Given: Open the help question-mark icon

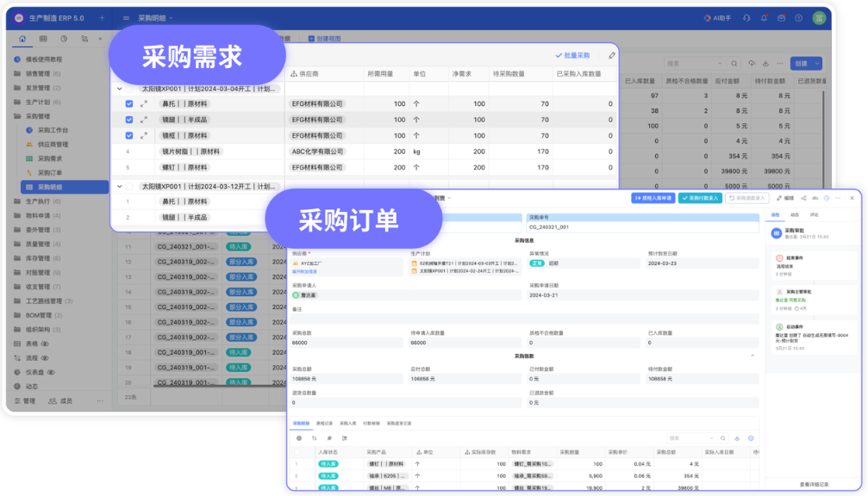Looking at the screenshot, I should (x=798, y=18).
